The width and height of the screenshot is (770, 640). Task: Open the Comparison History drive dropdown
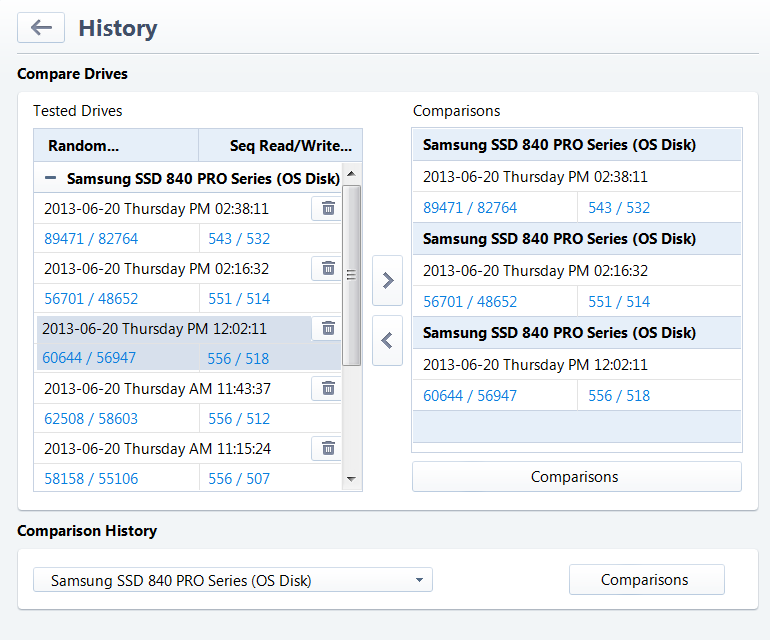tap(233, 580)
